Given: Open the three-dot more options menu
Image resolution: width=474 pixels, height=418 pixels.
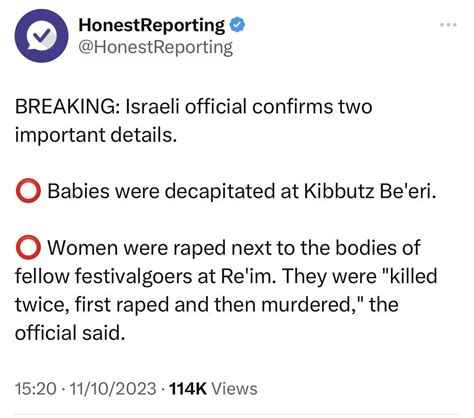Looking at the screenshot, I should [448, 25].
